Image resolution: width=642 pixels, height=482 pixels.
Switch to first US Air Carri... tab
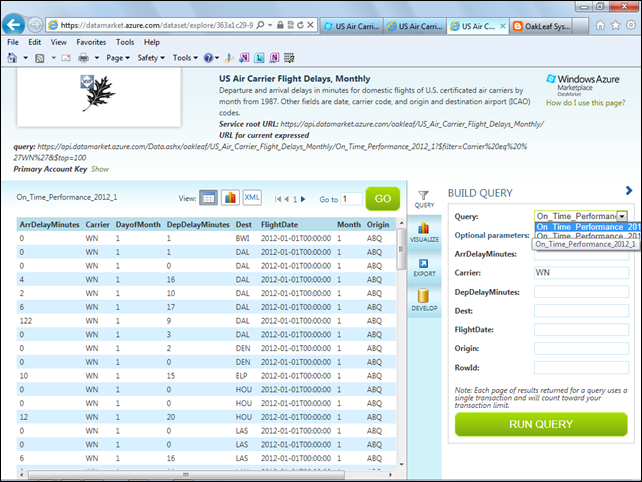point(352,26)
